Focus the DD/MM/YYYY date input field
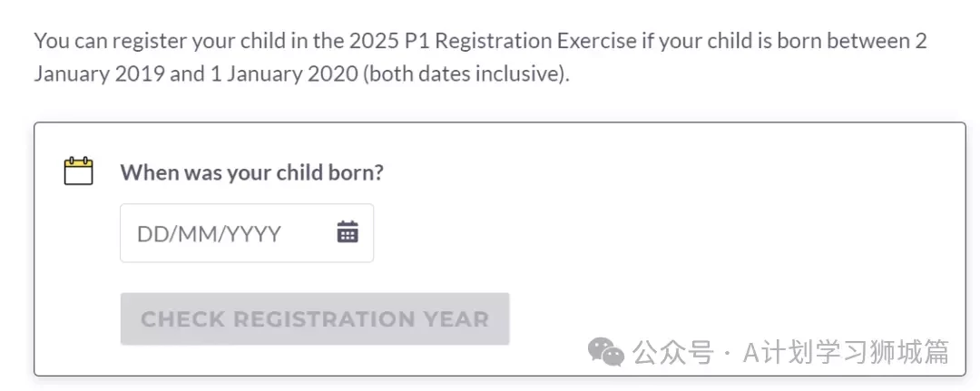The image size is (980, 391). (x=247, y=233)
